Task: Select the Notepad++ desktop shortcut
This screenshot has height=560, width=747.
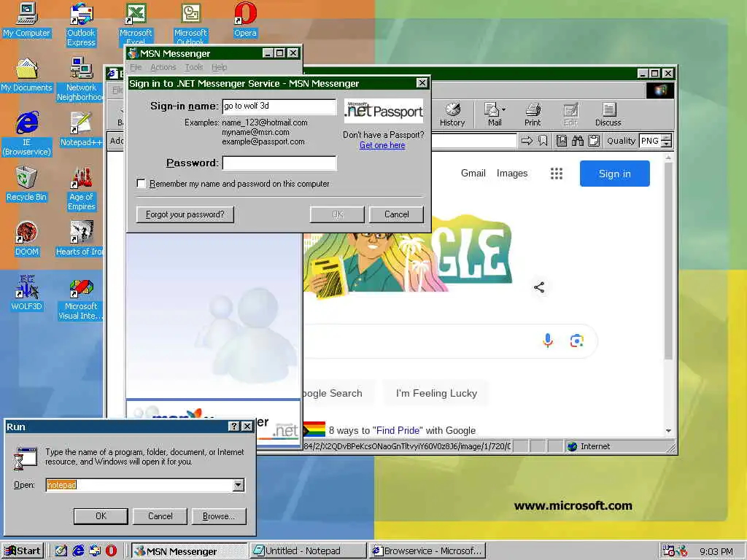Action: coord(81,128)
